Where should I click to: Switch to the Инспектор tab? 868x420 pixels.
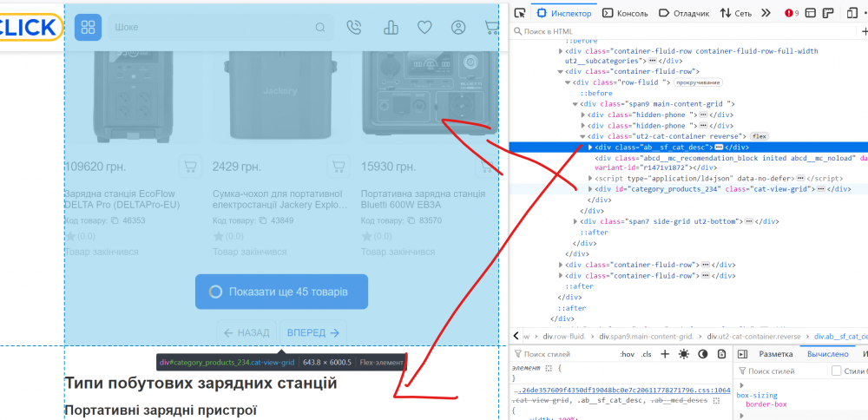(564, 13)
